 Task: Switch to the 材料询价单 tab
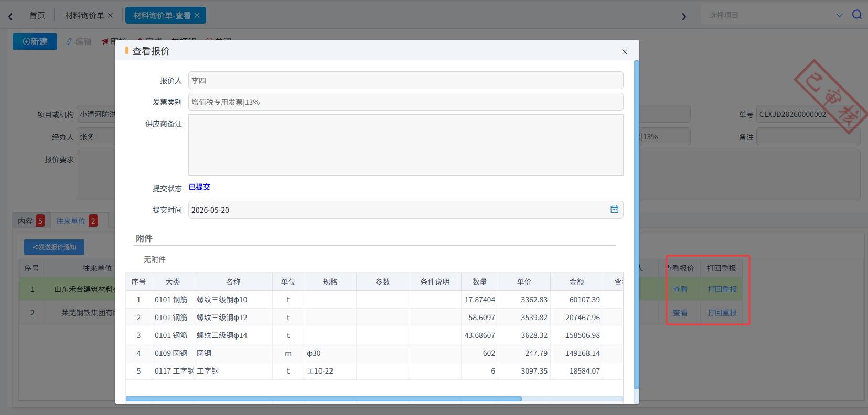coord(84,15)
